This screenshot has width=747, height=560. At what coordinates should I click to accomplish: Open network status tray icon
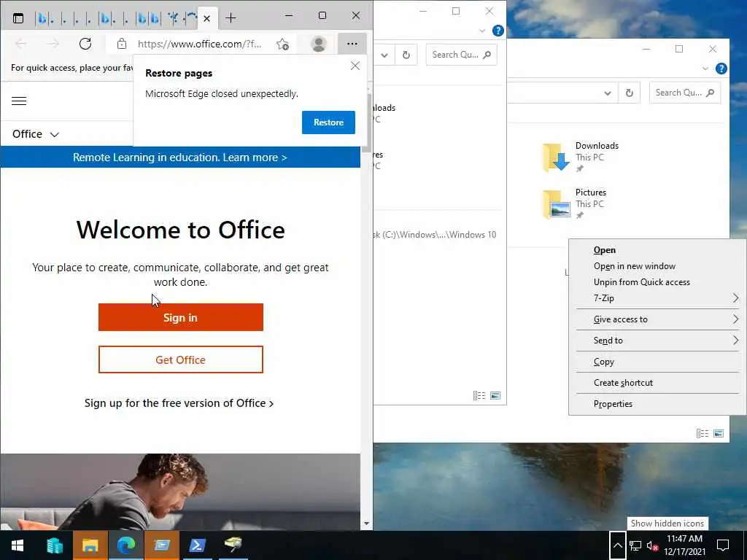pyautogui.click(x=635, y=545)
